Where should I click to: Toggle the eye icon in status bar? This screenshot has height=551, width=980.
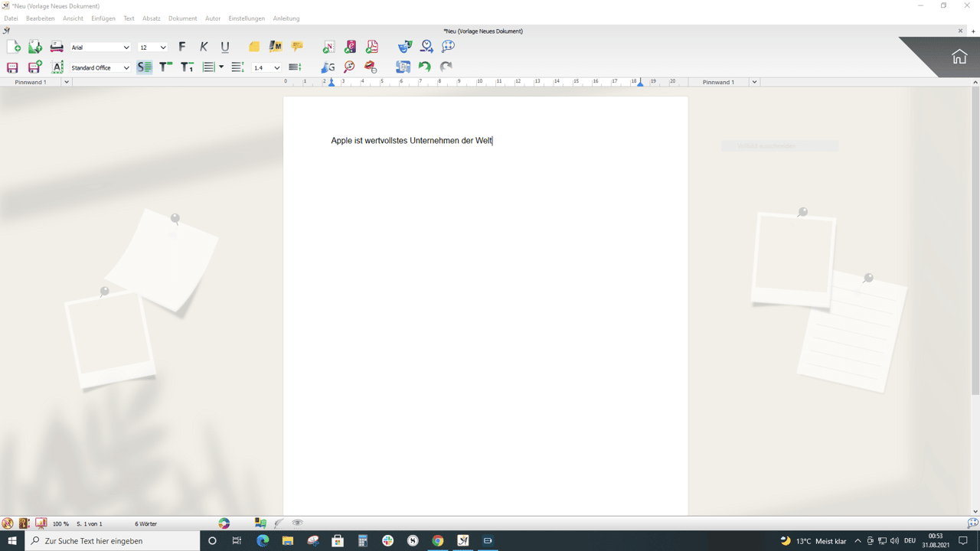297,523
